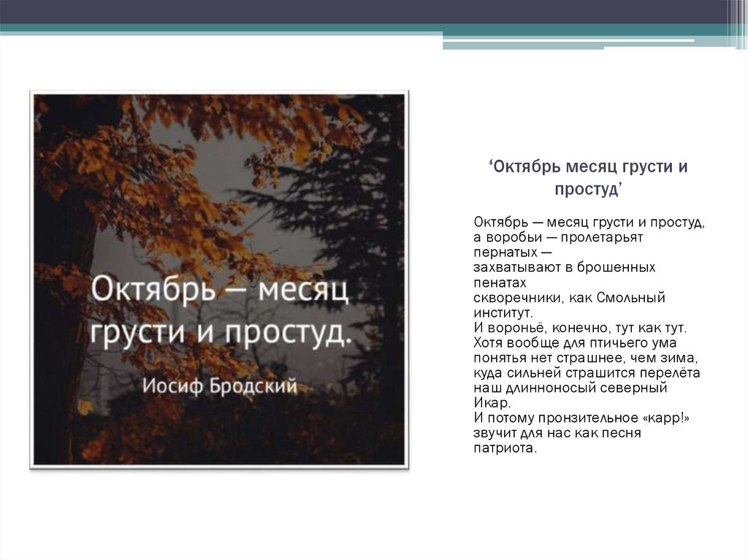Select the word 'Икар.' in the poem
The width and height of the screenshot is (748, 560).
tap(492, 403)
